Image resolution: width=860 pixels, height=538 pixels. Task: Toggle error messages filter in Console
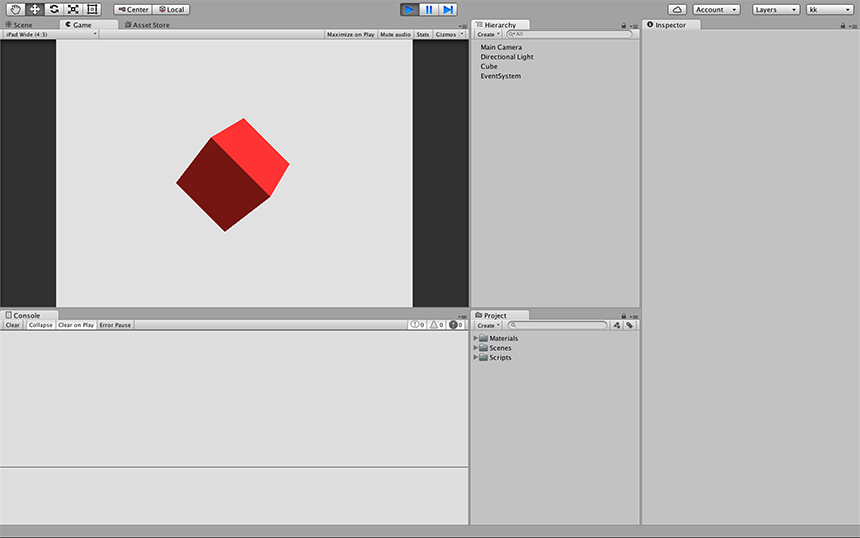coord(456,325)
